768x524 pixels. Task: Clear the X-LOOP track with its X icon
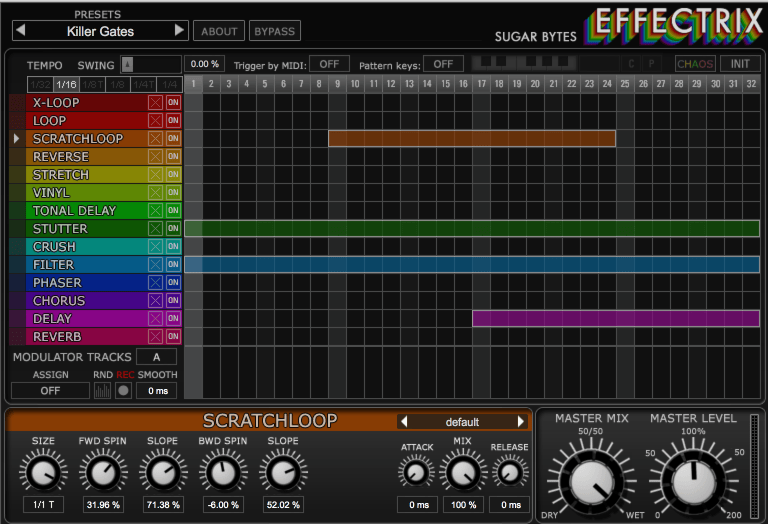click(155, 103)
